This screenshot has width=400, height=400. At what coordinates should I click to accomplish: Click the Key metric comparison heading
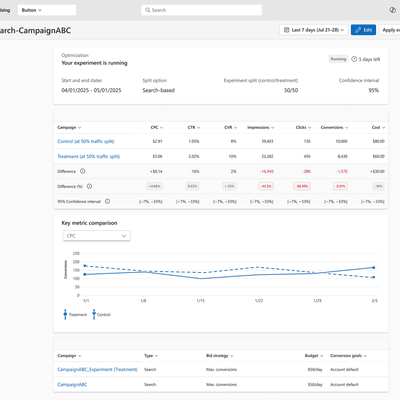(89, 223)
